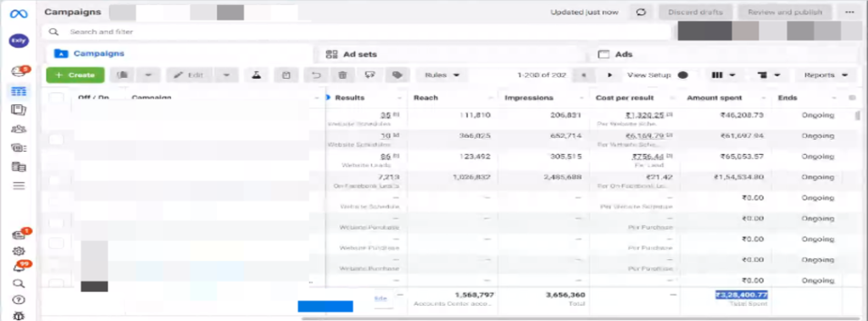The image size is (868, 321).
Task: Click the Edit button
Action: coord(189,75)
